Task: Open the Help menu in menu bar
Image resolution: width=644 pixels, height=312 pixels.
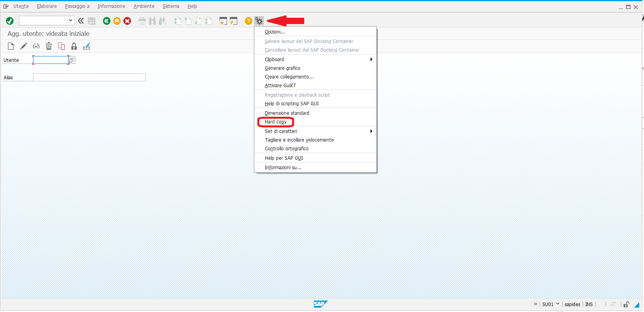Action: pyautogui.click(x=192, y=6)
